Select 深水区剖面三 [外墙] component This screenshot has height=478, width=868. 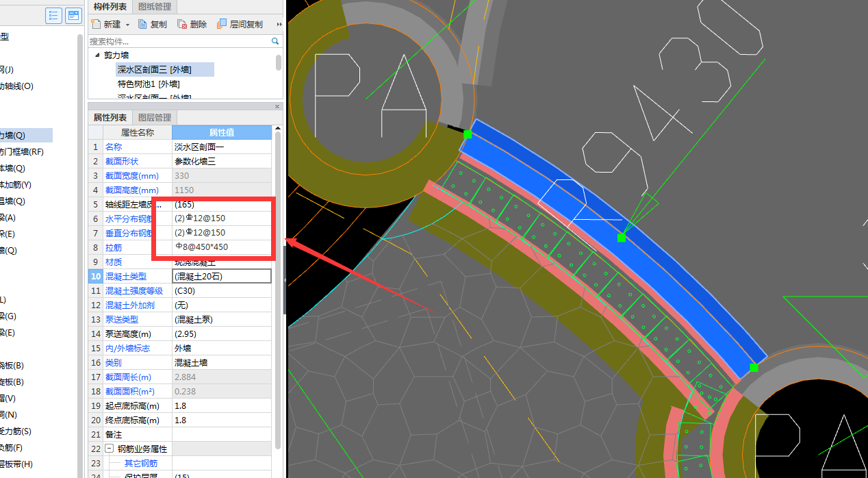coord(155,69)
